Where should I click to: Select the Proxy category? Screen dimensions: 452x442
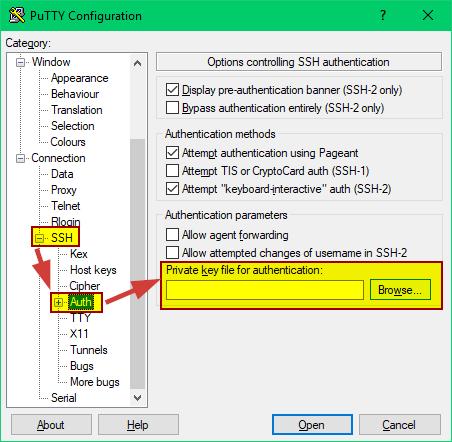point(64,190)
